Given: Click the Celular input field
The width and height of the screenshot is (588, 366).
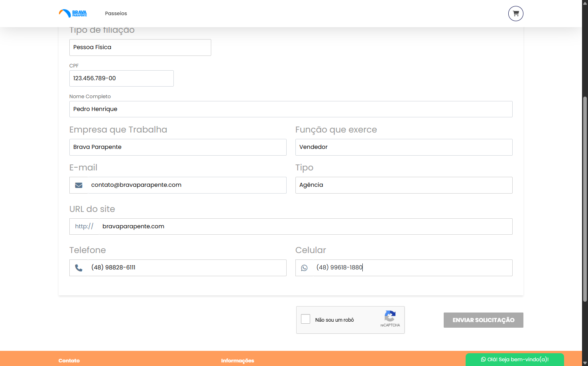Looking at the screenshot, I should [413, 268].
